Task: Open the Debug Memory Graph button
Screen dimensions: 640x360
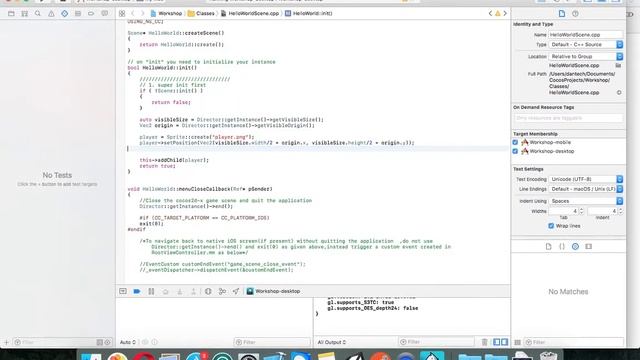Action: [222, 291]
